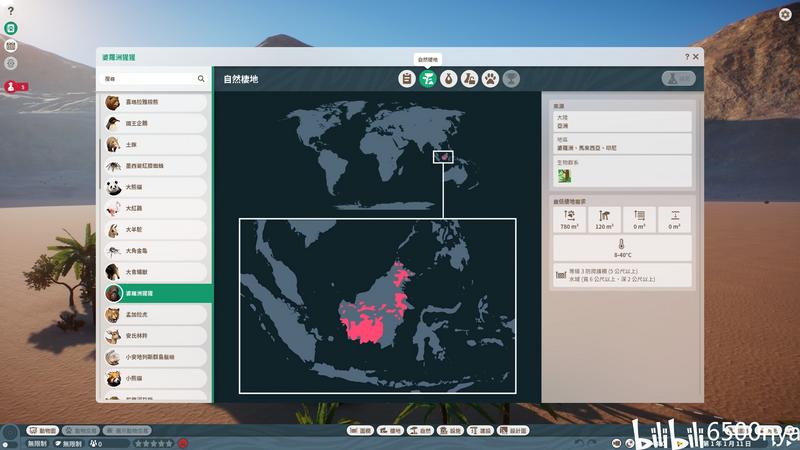Select the Bengal tiger entry
This screenshot has height=450, width=800.
click(x=155, y=315)
